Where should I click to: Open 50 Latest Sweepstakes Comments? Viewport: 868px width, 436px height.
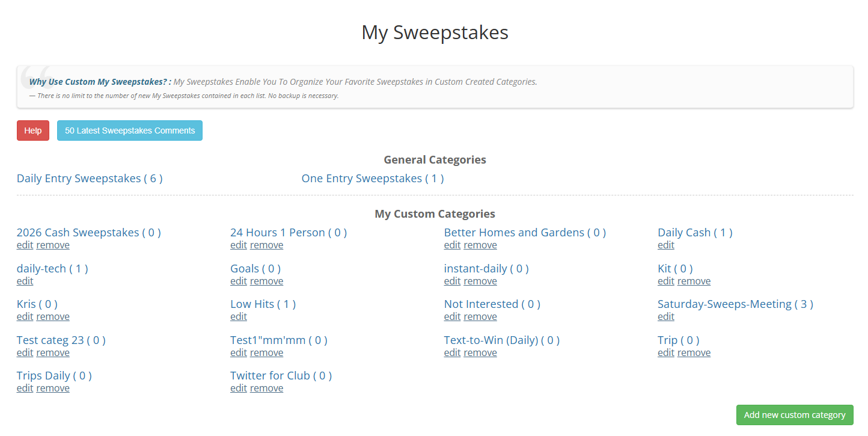pyautogui.click(x=130, y=130)
